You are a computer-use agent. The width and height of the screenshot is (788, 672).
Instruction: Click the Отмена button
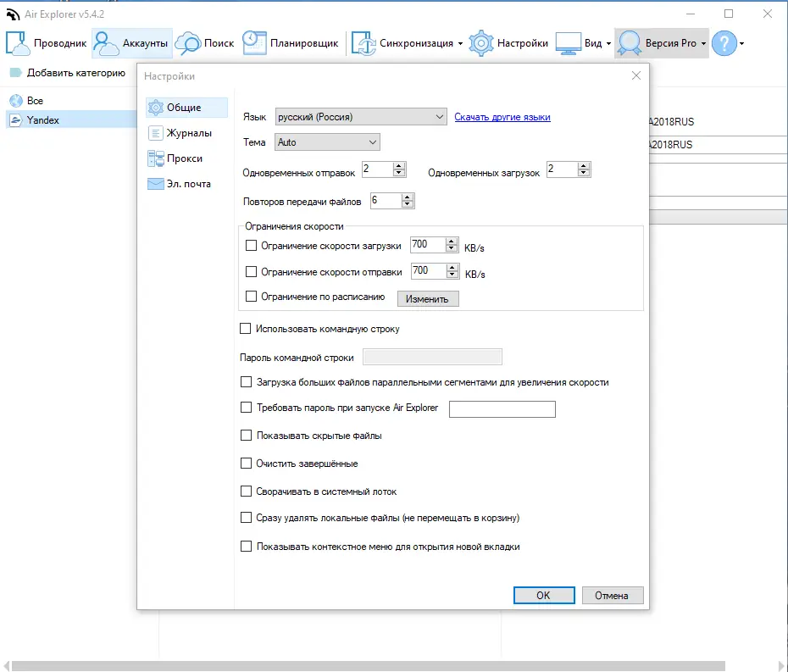point(612,596)
